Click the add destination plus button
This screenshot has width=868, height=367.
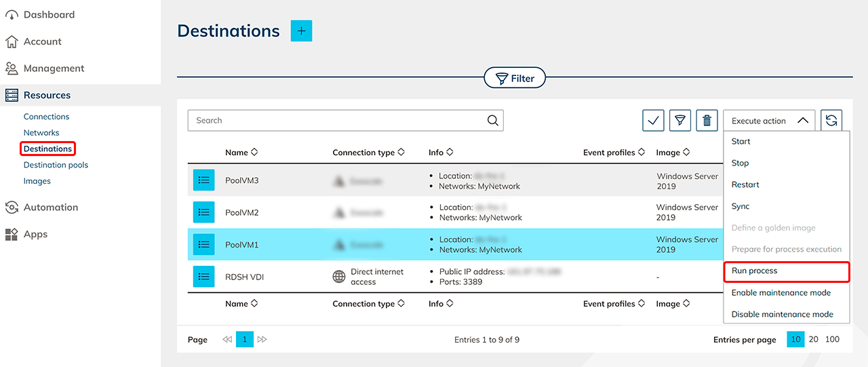tap(301, 31)
